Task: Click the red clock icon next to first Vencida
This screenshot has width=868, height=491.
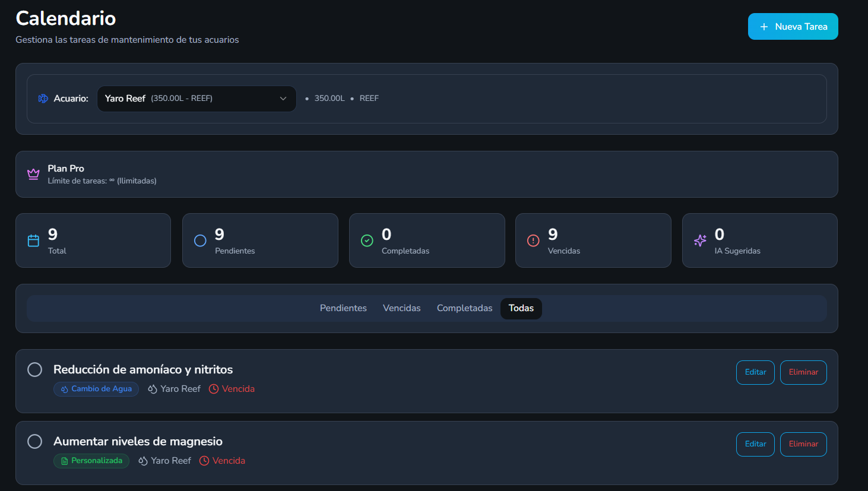Action: click(x=214, y=389)
